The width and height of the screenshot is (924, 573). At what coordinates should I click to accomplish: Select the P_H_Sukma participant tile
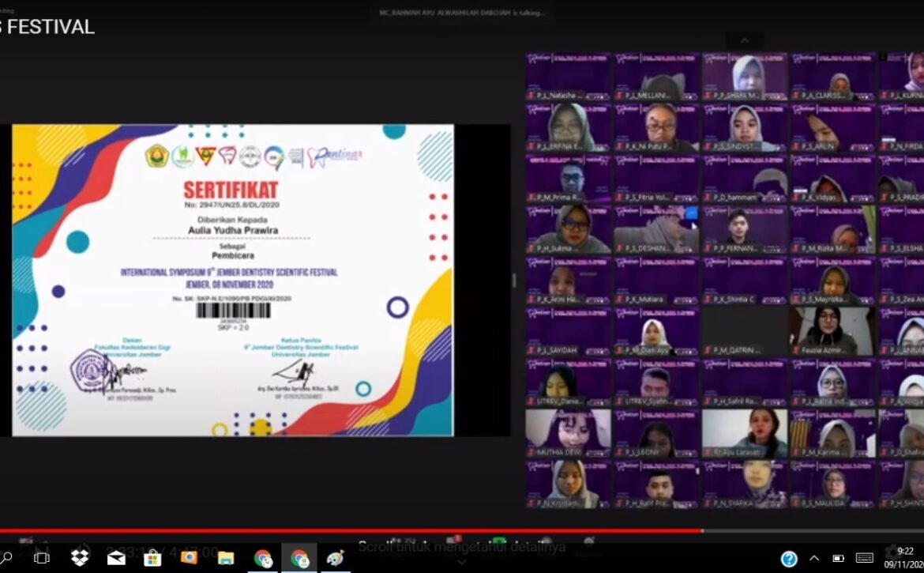(568, 230)
